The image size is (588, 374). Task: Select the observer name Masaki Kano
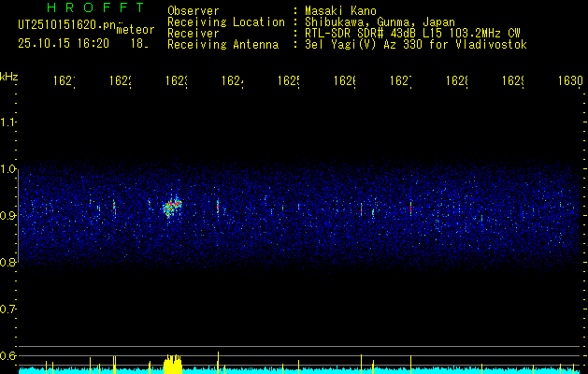coord(340,11)
